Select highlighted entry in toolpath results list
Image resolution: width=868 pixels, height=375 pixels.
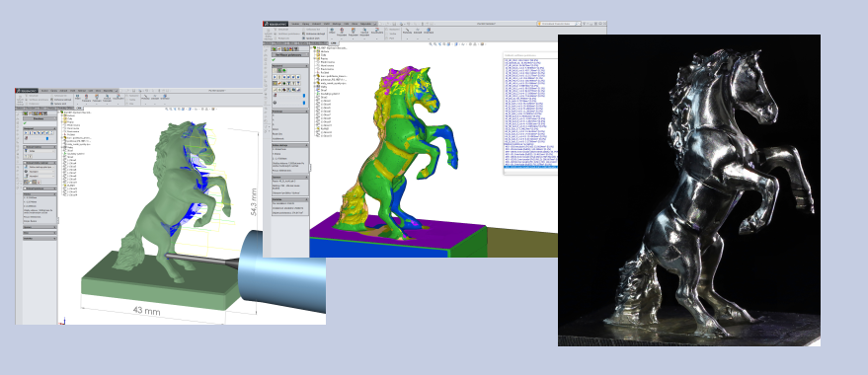coord(530,167)
